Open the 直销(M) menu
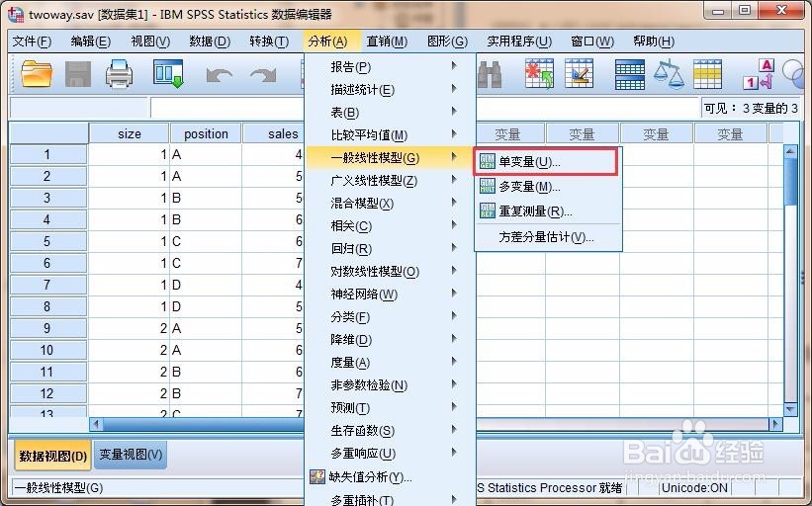Image resolution: width=812 pixels, height=506 pixels. pyautogui.click(x=387, y=42)
